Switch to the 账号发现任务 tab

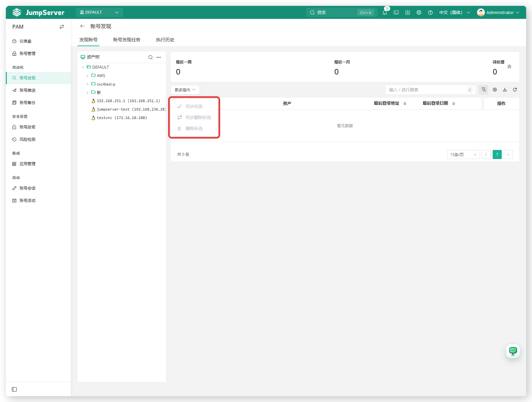127,40
